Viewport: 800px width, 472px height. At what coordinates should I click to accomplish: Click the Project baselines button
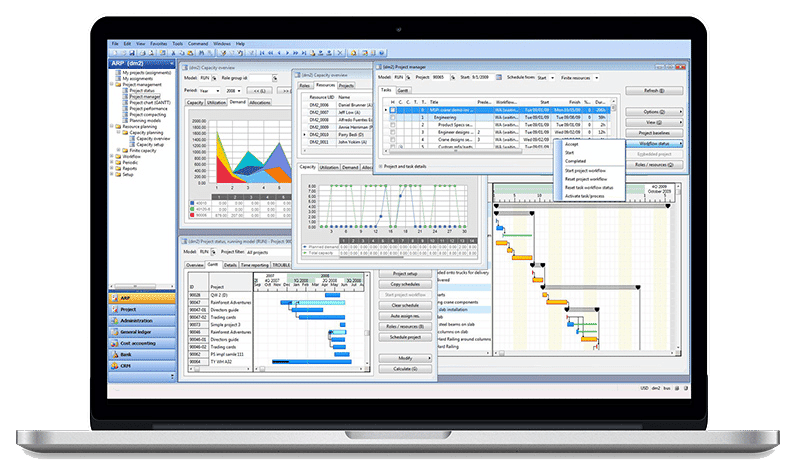654,133
